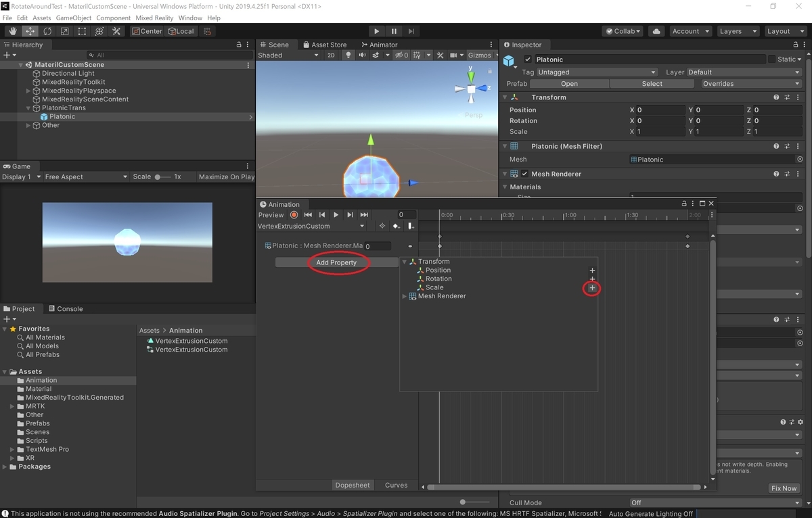Image resolution: width=812 pixels, height=518 pixels.
Task: Select the Hand tool in the toolbar
Action: coord(13,31)
